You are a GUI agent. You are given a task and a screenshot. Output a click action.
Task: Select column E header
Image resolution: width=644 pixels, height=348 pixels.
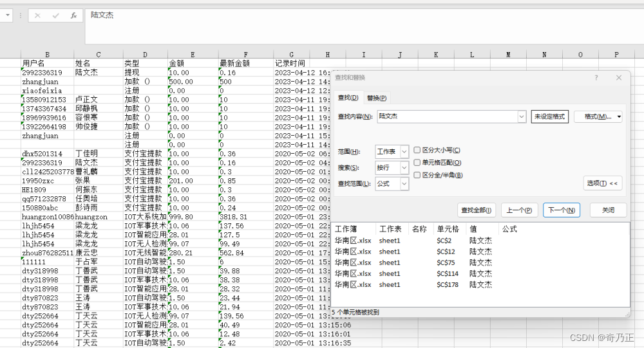click(x=193, y=55)
